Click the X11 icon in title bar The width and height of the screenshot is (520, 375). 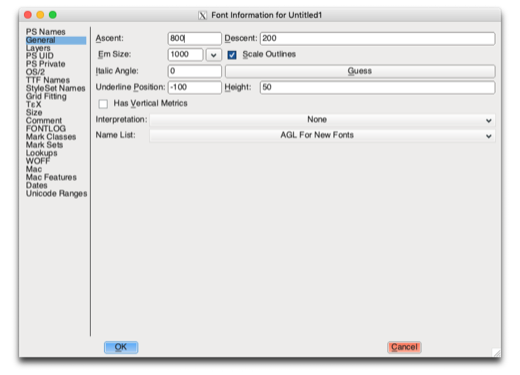[x=202, y=15]
